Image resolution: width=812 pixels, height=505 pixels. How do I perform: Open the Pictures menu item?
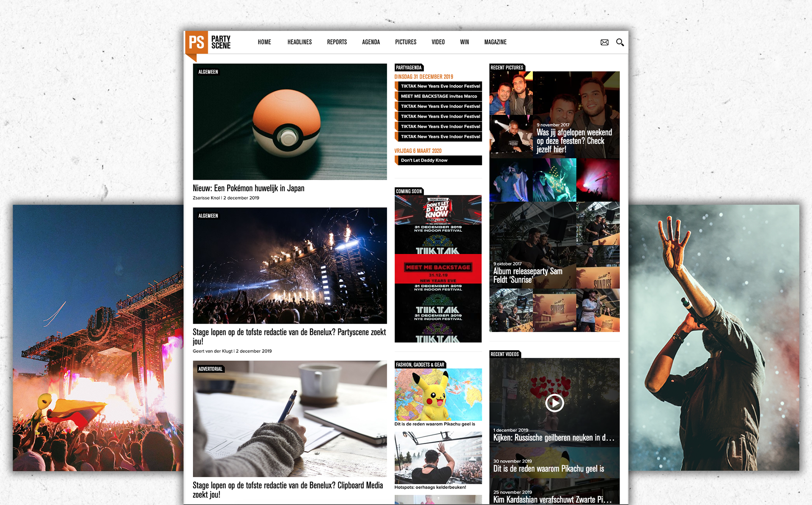pos(406,42)
